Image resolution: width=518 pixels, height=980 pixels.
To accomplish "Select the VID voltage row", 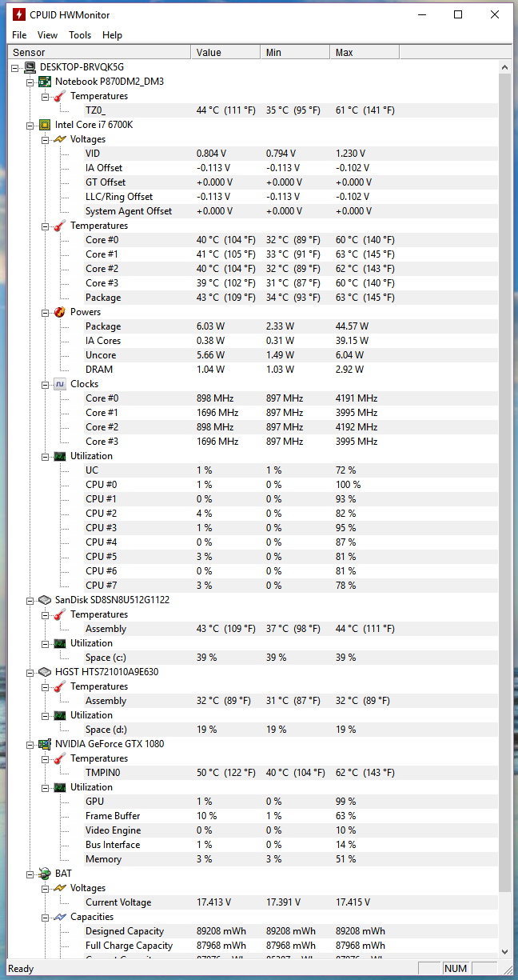I will [x=291, y=154].
